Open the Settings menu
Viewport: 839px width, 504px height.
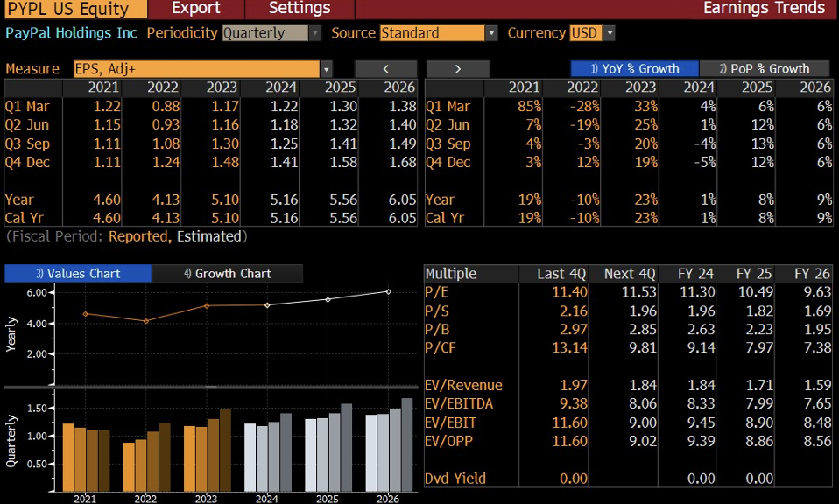[300, 8]
